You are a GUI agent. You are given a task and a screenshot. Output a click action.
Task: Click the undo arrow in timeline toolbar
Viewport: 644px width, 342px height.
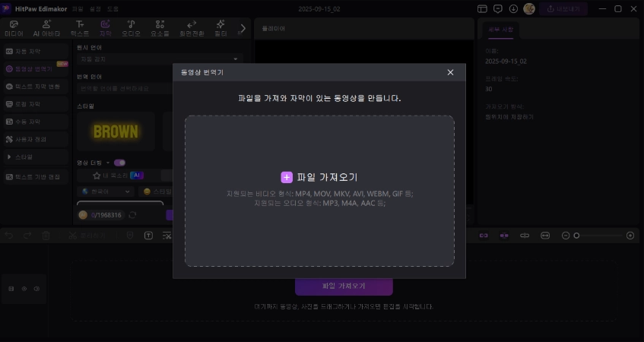point(9,236)
